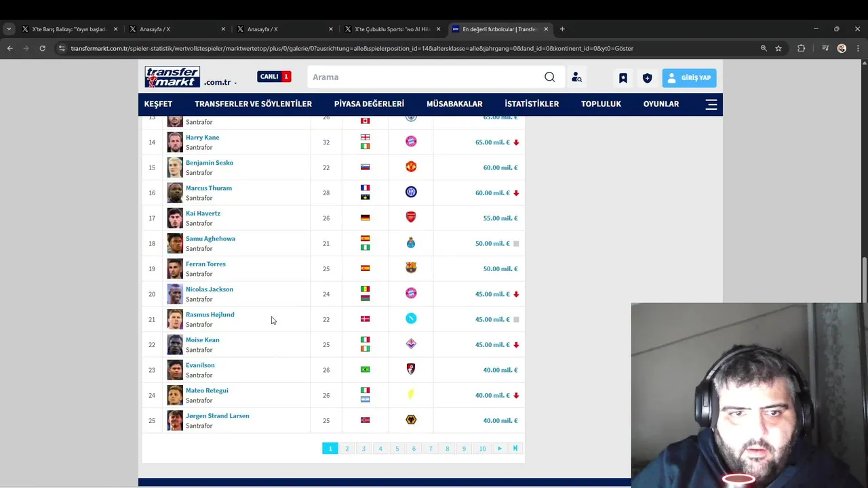868x488 pixels.
Task: Open the PİYASA DEĞERLERİ menu
Action: coord(369,104)
